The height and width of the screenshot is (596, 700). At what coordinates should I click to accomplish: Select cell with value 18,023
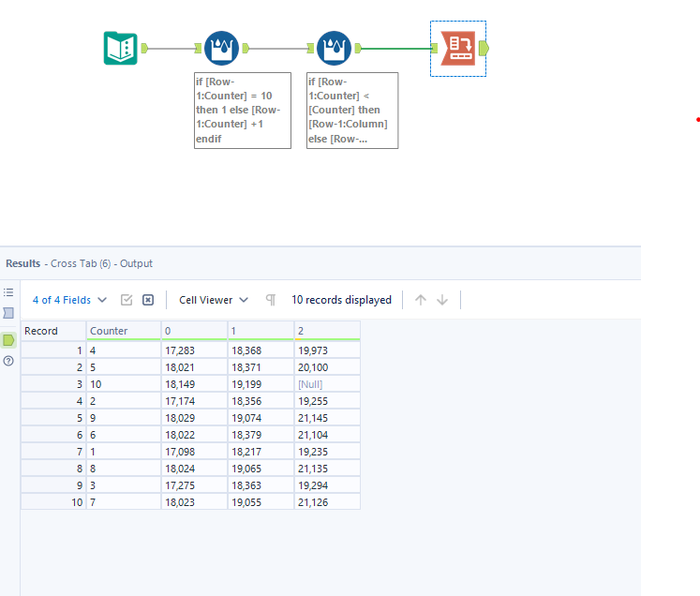coord(194,502)
